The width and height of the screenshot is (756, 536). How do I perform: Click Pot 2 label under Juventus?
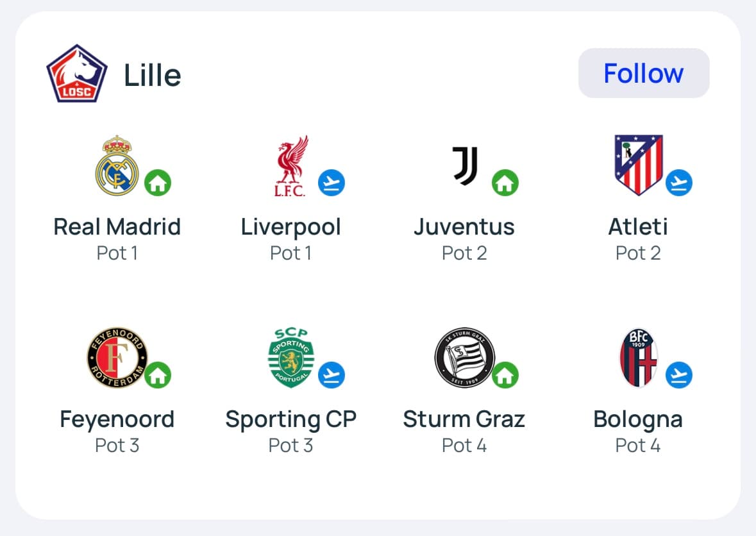[464, 253]
